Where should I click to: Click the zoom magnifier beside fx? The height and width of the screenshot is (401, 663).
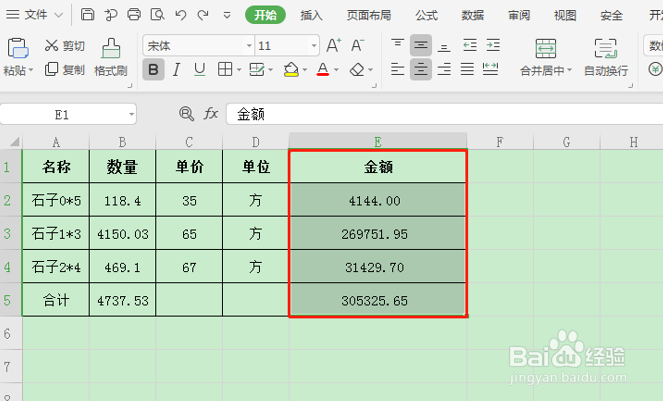186,113
